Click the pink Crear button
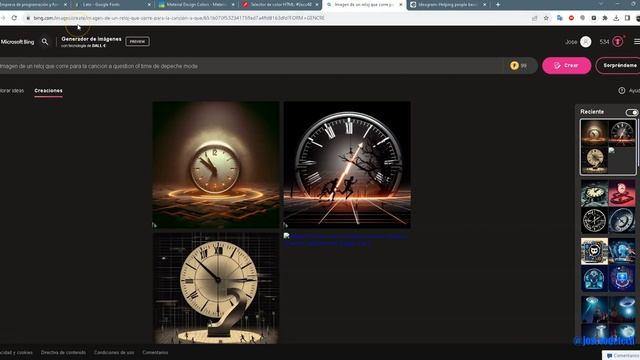 point(566,66)
